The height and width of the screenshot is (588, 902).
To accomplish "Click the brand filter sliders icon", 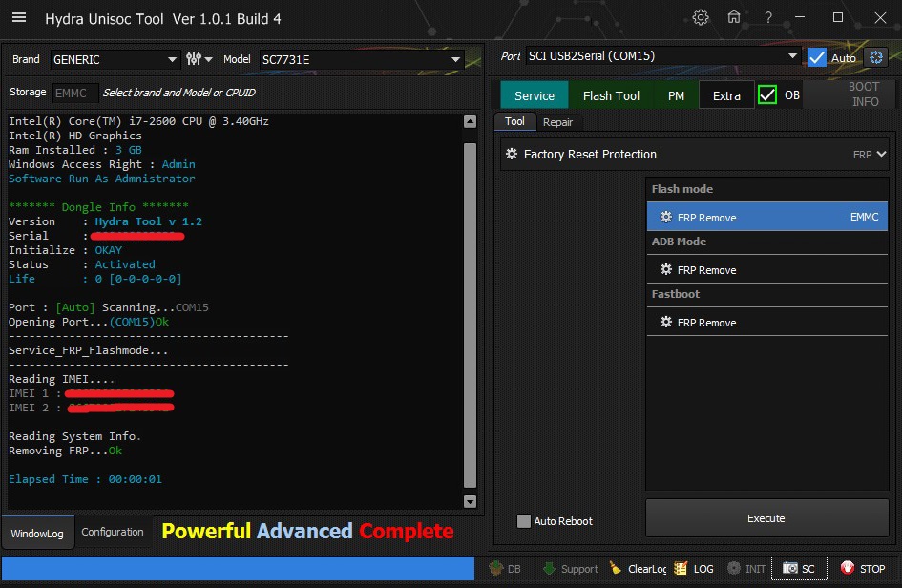I will click(194, 58).
